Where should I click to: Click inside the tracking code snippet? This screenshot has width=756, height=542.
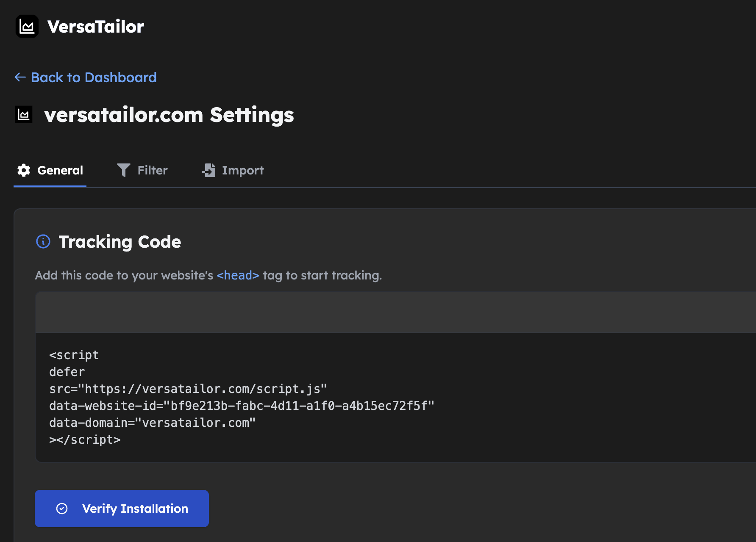click(212, 397)
